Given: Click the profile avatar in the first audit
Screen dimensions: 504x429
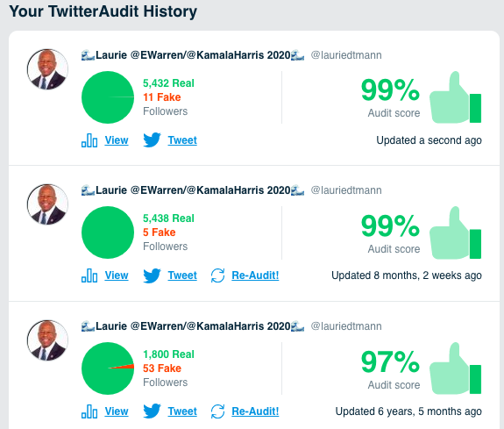Looking at the screenshot, I should pos(47,69).
